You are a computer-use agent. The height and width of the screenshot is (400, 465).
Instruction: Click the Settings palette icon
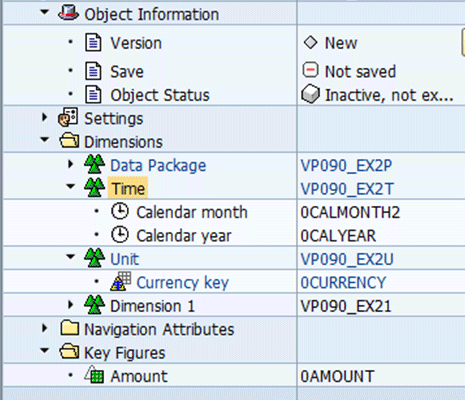point(68,117)
